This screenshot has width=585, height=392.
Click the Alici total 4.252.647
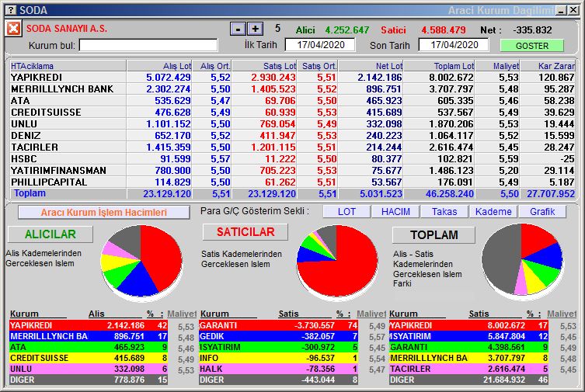tap(347, 29)
